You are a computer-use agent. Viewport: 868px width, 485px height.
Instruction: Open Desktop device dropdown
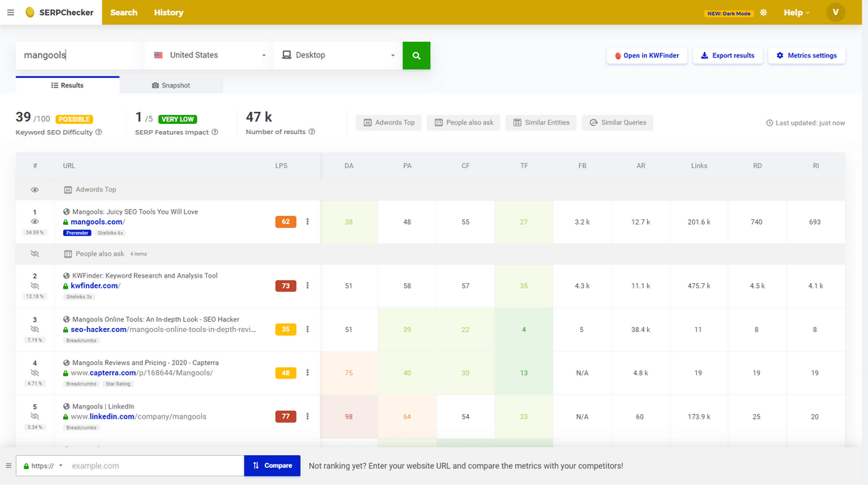pyautogui.click(x=338, y=55)
